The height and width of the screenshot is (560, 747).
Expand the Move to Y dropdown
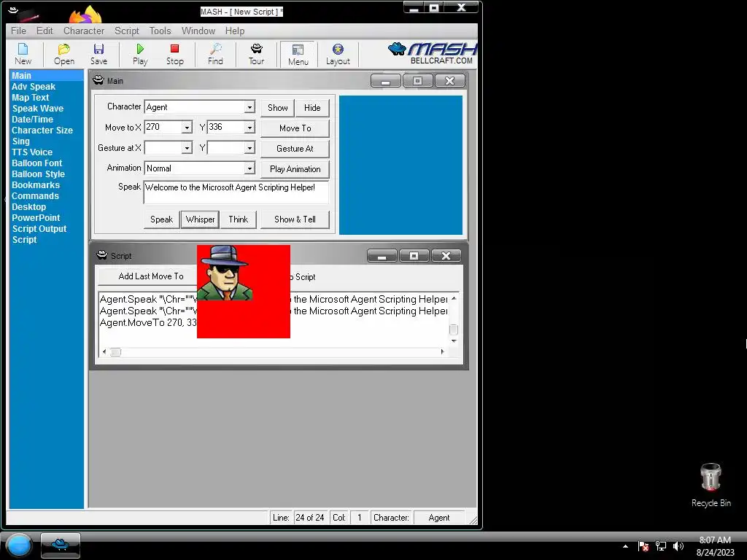[249, 128]
